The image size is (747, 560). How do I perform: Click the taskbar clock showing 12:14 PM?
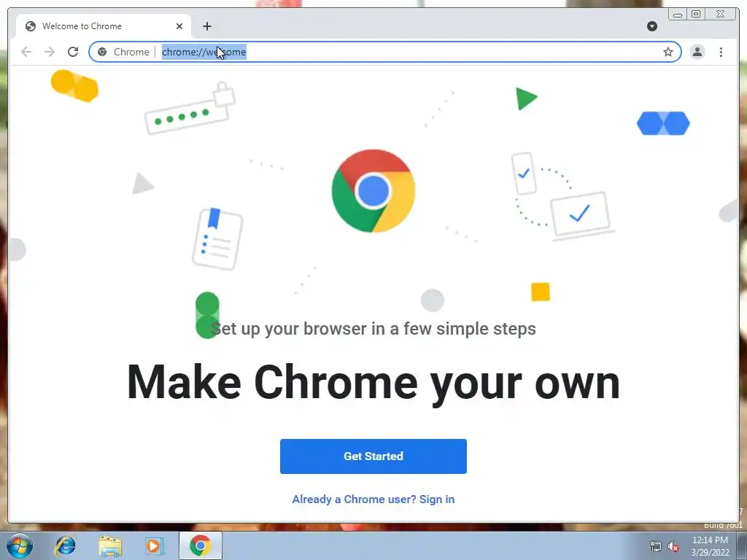pos(710,546)
